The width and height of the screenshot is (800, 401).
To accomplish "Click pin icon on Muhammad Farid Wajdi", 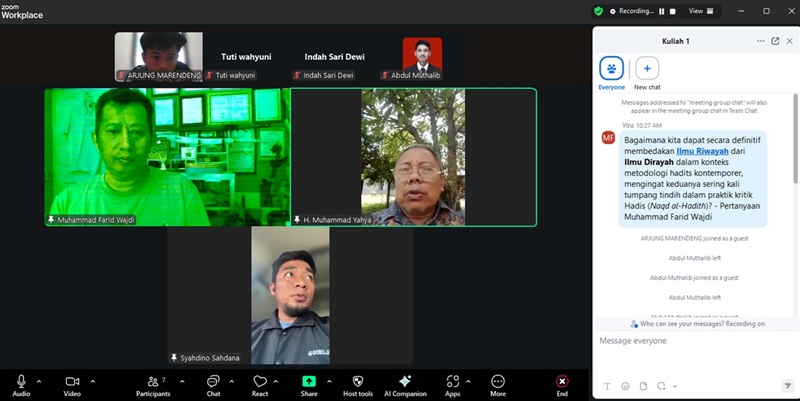I will (x=51, y=220).
